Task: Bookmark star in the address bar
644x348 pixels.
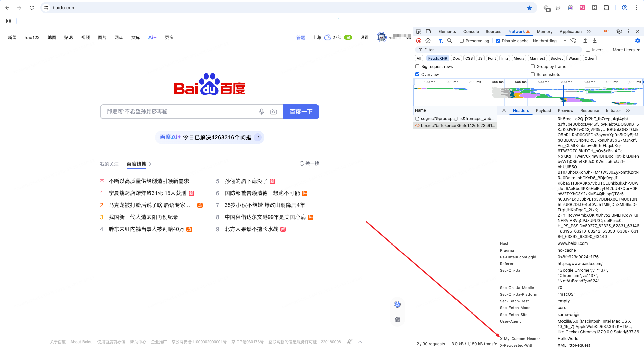Action: point(529,8)
